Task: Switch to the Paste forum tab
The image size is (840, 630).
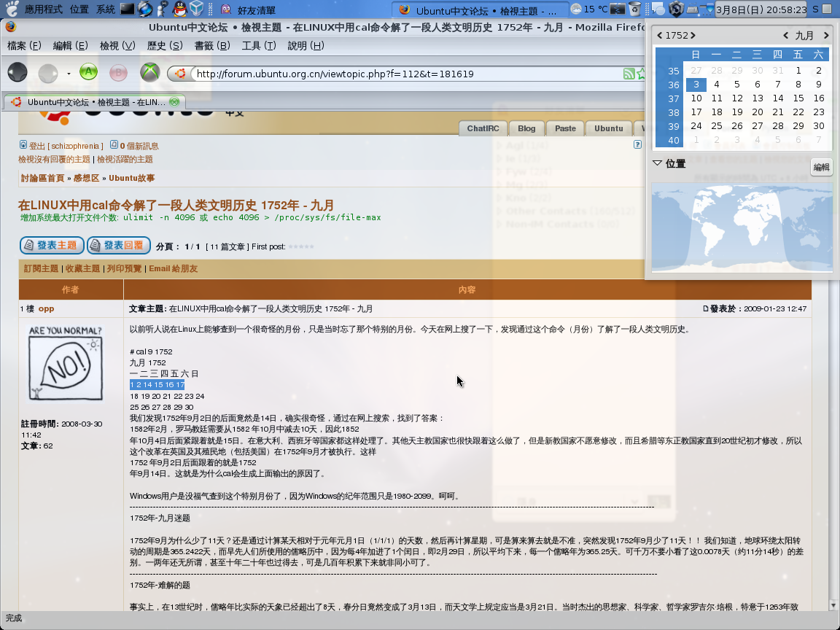Action: point(565,128)
